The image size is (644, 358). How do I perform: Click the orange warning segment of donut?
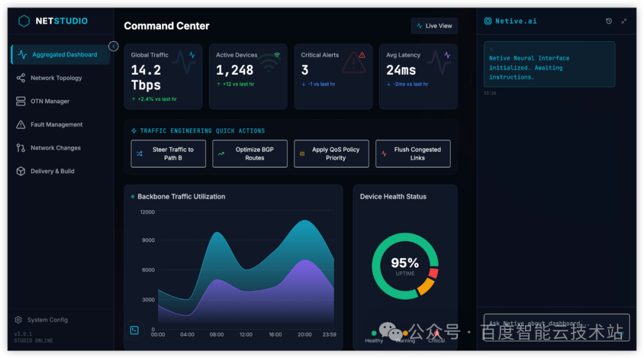(426, 286)
